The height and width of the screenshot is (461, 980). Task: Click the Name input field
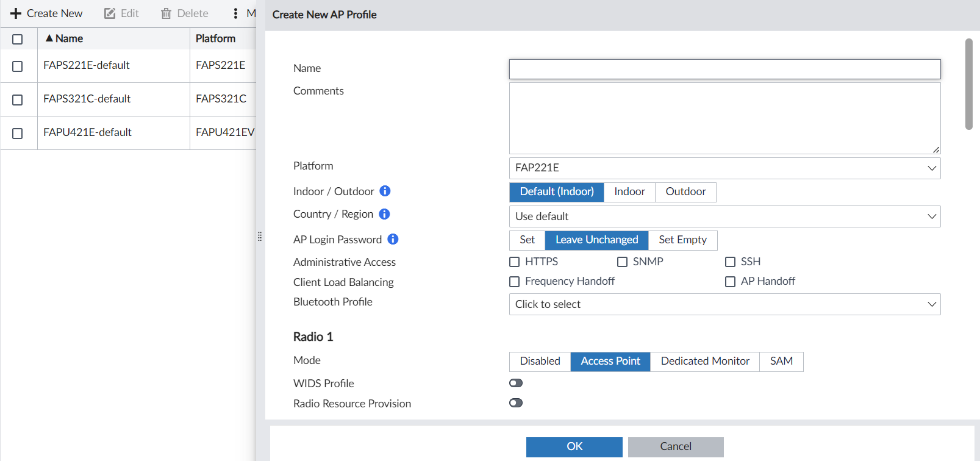click(x=724, y=69)
